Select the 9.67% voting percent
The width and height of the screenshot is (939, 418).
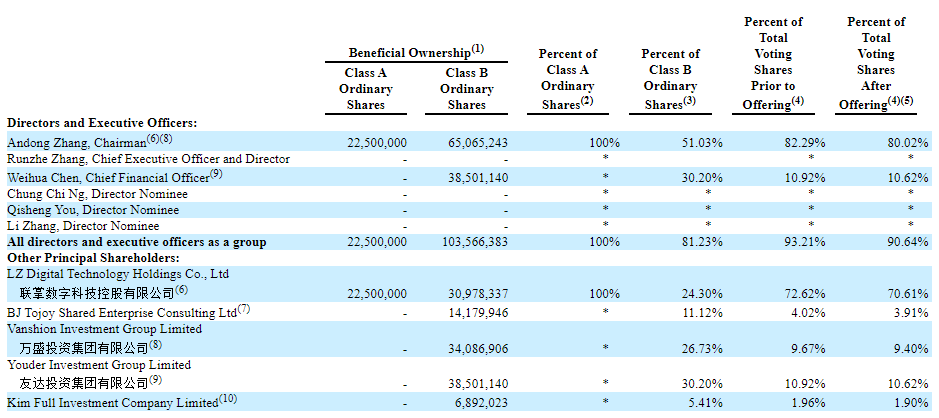pos(810,349)
